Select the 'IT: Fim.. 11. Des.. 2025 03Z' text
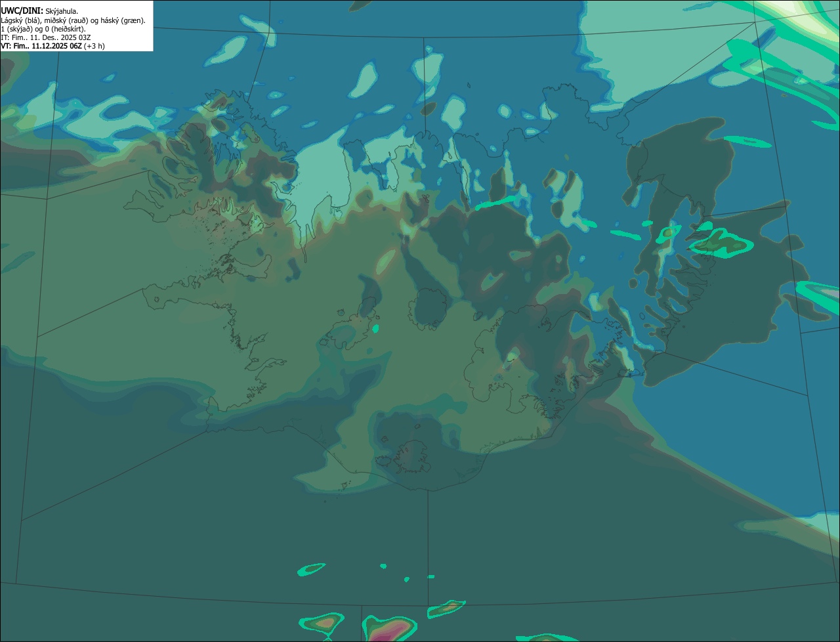Viewport: 840px width, 642px height. click(46, 37)
